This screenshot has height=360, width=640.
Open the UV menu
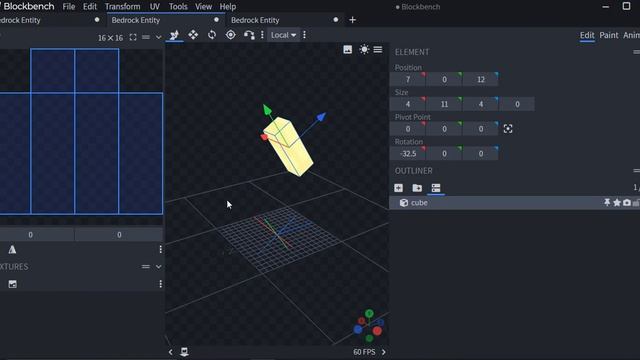pos(155,7)
